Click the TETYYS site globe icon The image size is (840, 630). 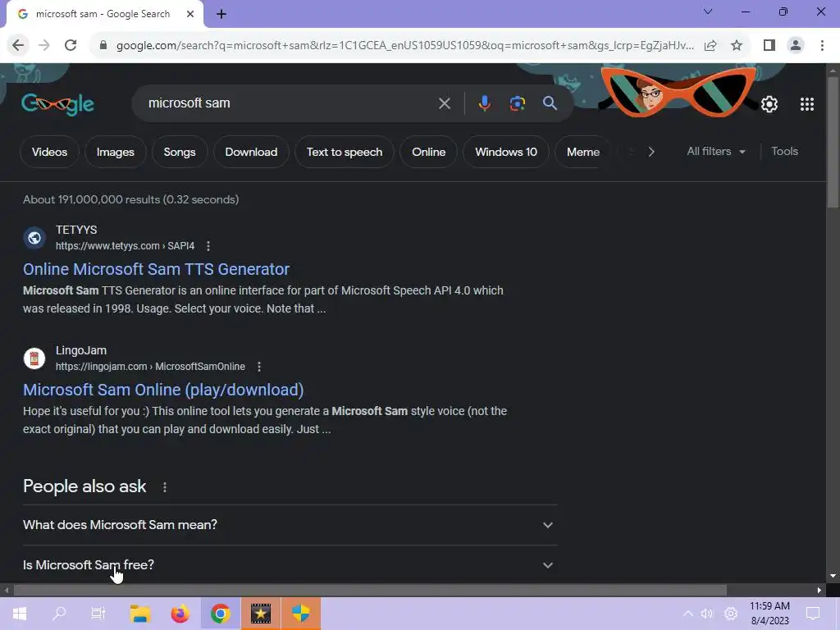coord(34,238)
